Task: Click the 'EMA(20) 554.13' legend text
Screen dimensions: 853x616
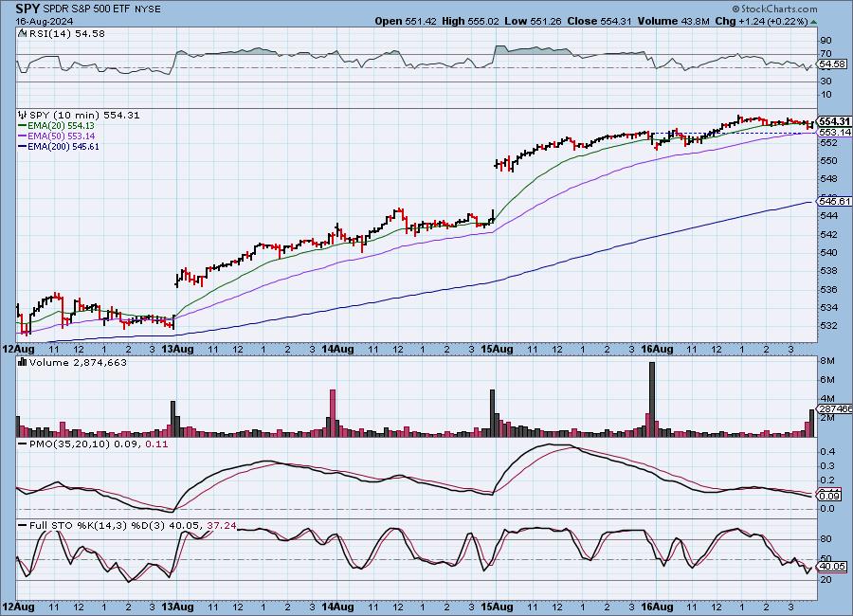Action: click(61, 126)
